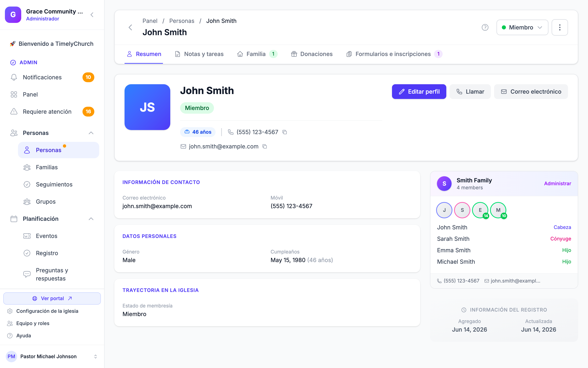The image size is (588, 368).
Task: Click the M family member avatar
Action: click(498, 210)
